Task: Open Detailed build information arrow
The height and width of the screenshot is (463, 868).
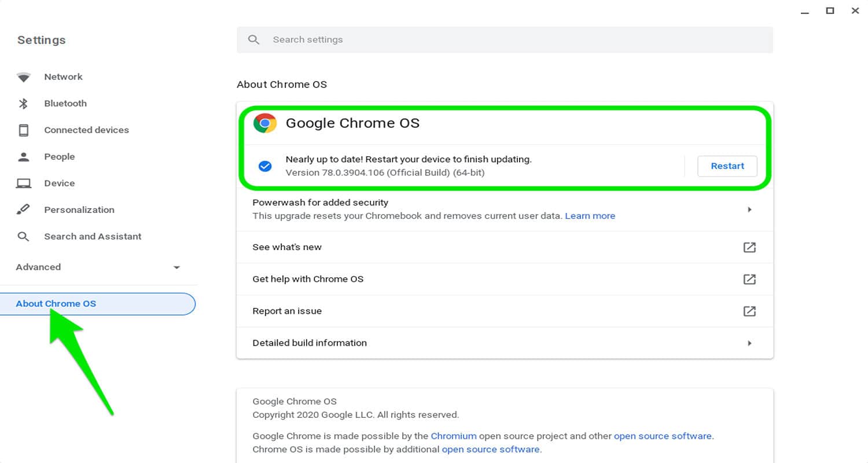Action: tap(749, 343)
